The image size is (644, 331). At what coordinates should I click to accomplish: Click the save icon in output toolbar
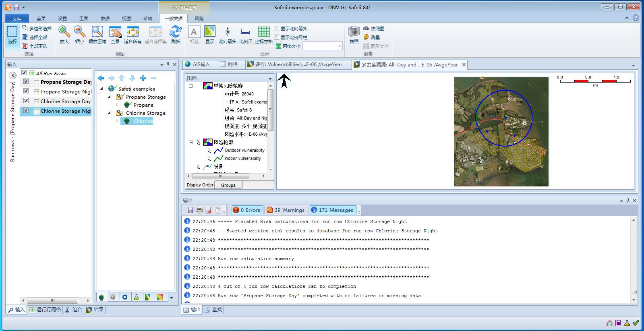[191, 210]
